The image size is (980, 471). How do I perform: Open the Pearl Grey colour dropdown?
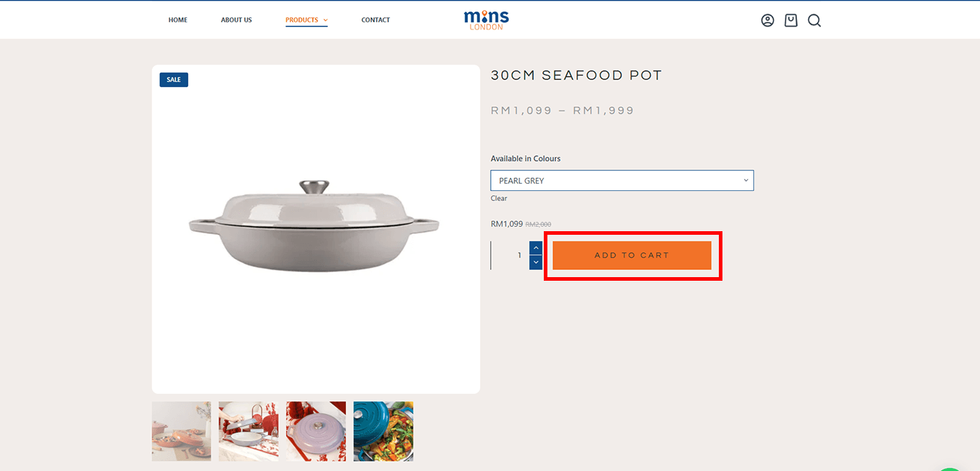coord(622,180)
